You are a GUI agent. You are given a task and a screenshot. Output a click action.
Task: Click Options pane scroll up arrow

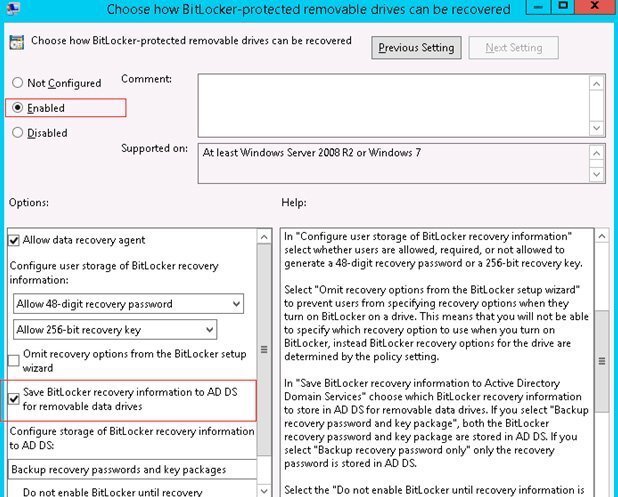[x=264, y=237]
